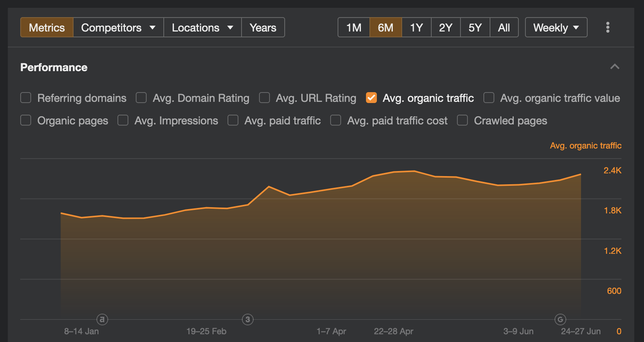The width and height of the screenshot is (644, 342).
Task: Collapse the Performance section chevron
Action: [x=615, y=67]
